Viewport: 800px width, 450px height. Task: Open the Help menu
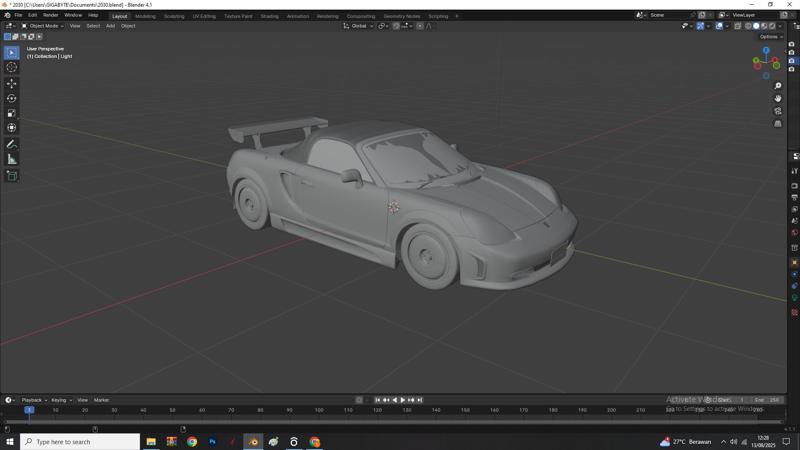click(93, 15)
